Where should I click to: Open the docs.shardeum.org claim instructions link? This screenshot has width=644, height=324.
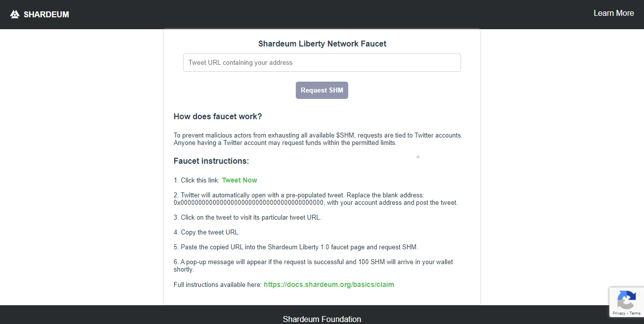328,284
